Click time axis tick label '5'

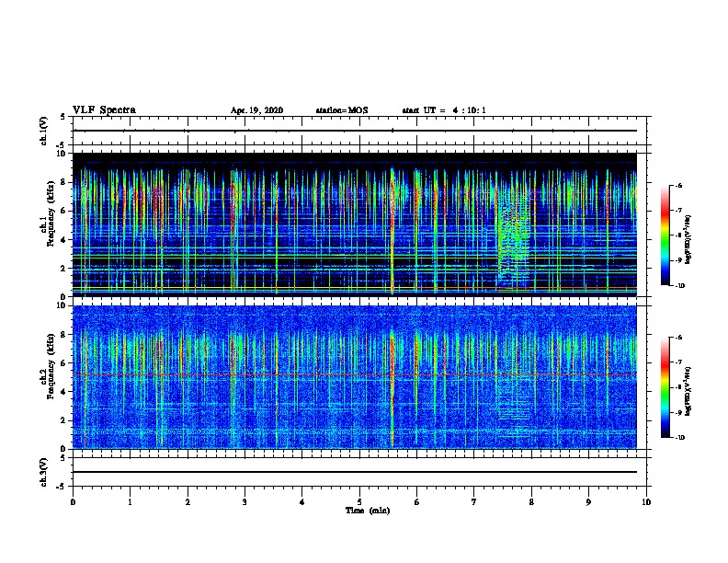(x=359, y=501)
